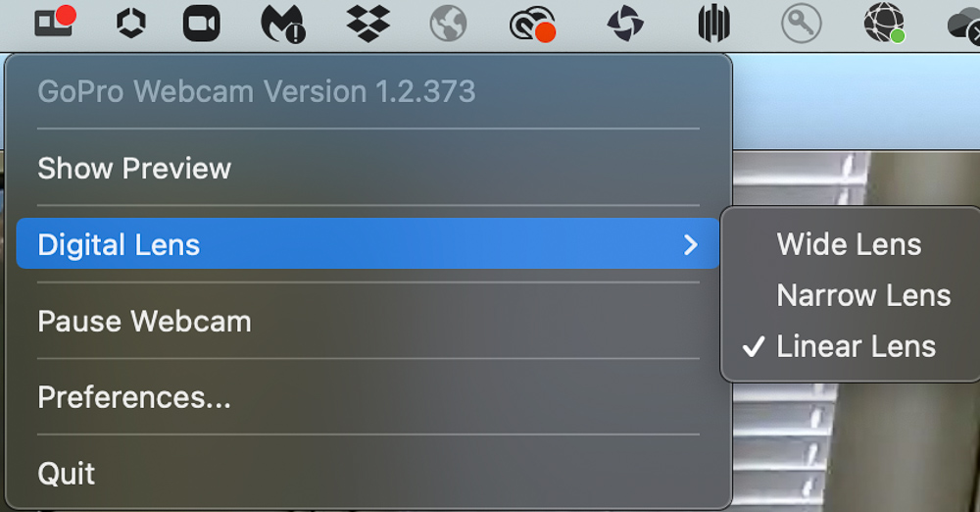
Task: Click the Malwarebytes menu bar icon
Action: [x=283, y=24]
